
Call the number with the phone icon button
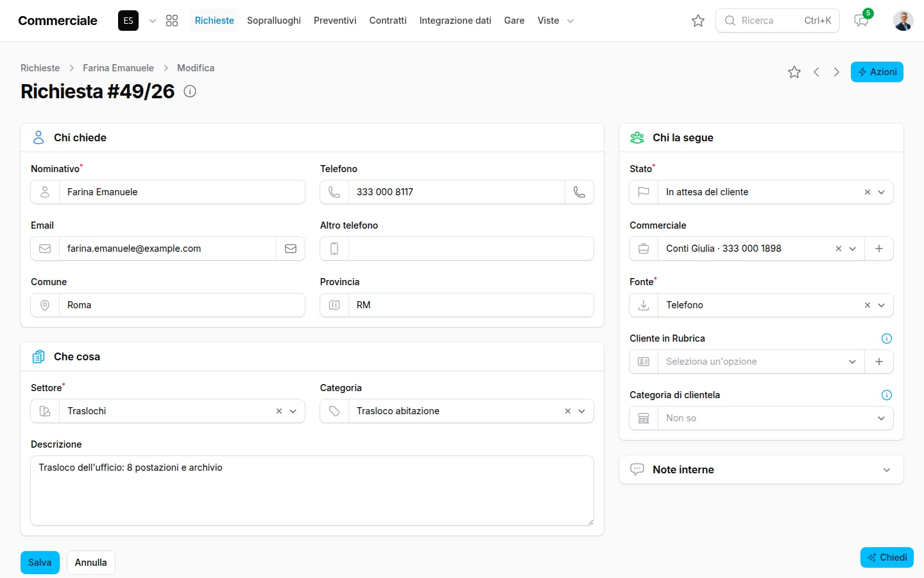[x=579, y=192]
